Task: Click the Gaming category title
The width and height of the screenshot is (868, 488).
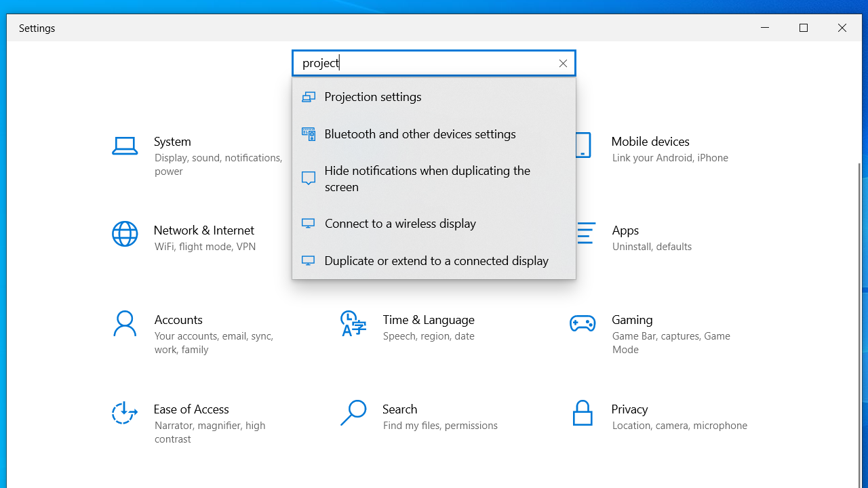Action: 632,320
